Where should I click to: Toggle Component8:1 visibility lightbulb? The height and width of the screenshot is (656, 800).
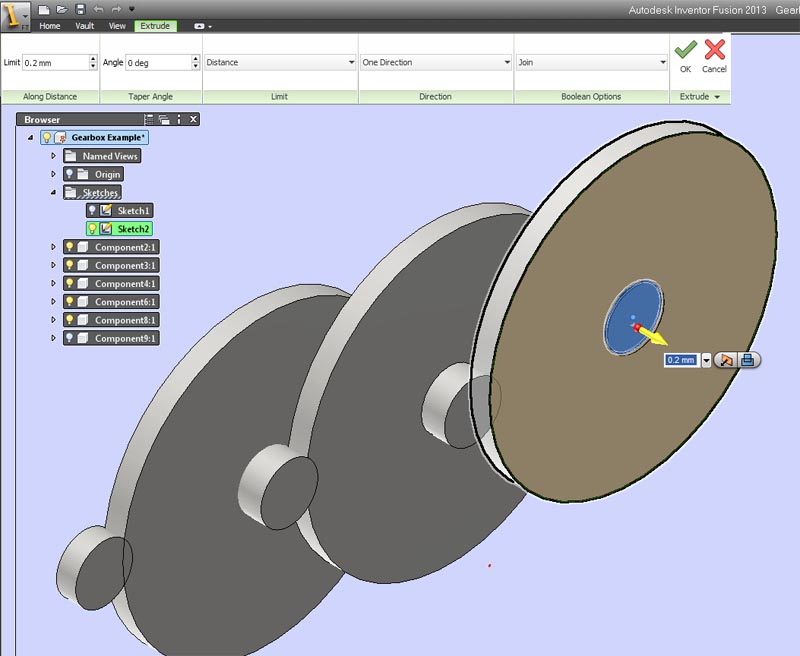pyautogui.click(x=70, y=320)
